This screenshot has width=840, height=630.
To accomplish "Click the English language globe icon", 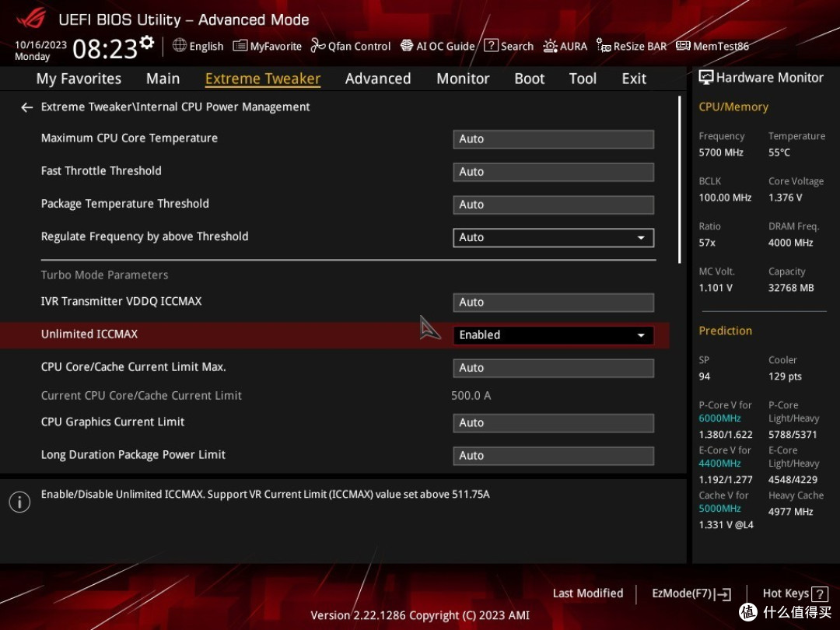I will pos(180,46).
